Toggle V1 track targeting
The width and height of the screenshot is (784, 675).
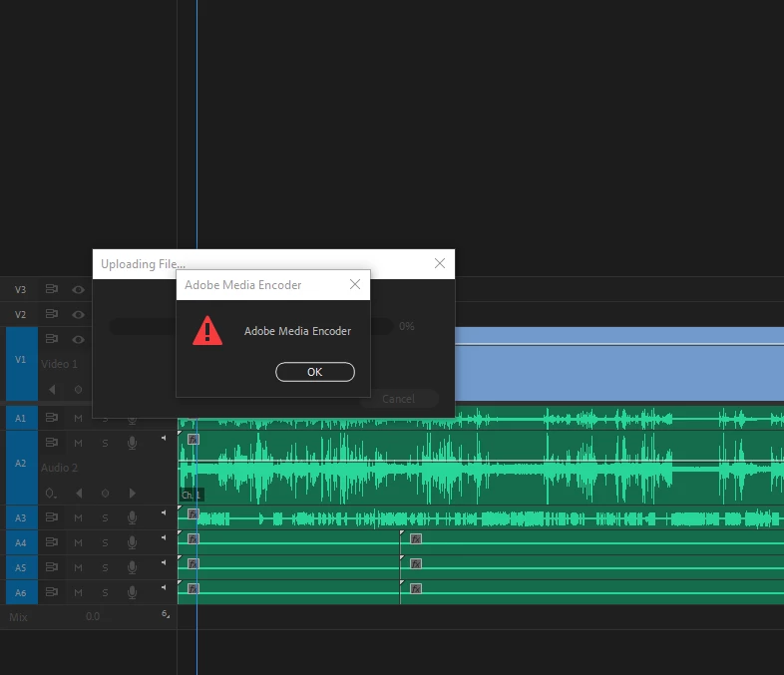(x=22, y=364)
